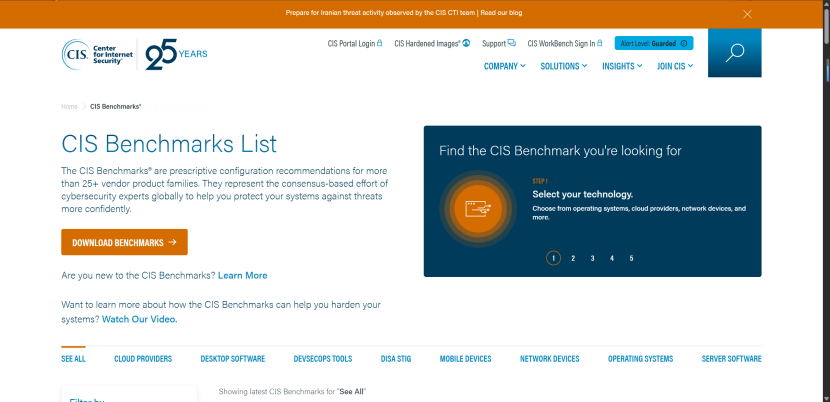Click the CIS Benchmarks breadcrumb text
This screenshot has height=402, width=830.
(115, 106)
